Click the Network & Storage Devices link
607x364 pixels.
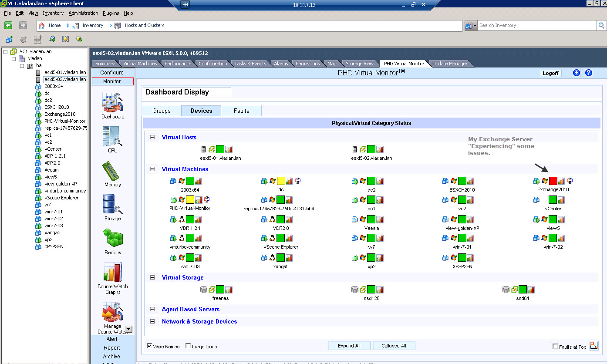199,321
